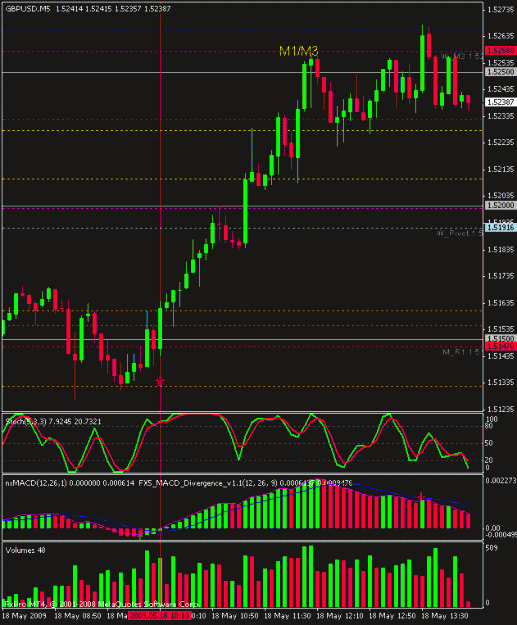Click the 1.51835 price axis value
This screenshot has height=625, width=517.
(x=501, y=250)
